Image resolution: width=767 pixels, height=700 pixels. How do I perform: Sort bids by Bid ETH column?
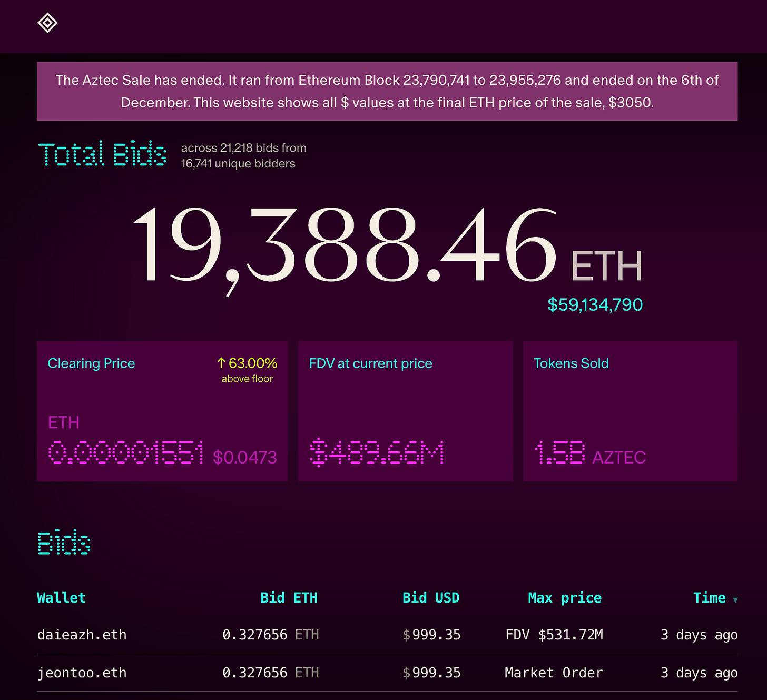289,598
